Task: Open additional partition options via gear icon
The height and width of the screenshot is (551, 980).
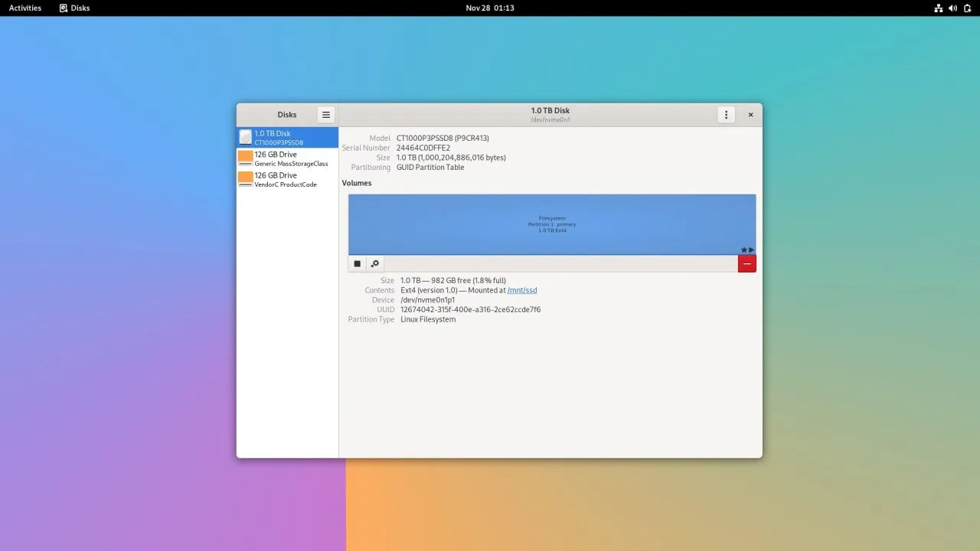Action: coord(375,263)
